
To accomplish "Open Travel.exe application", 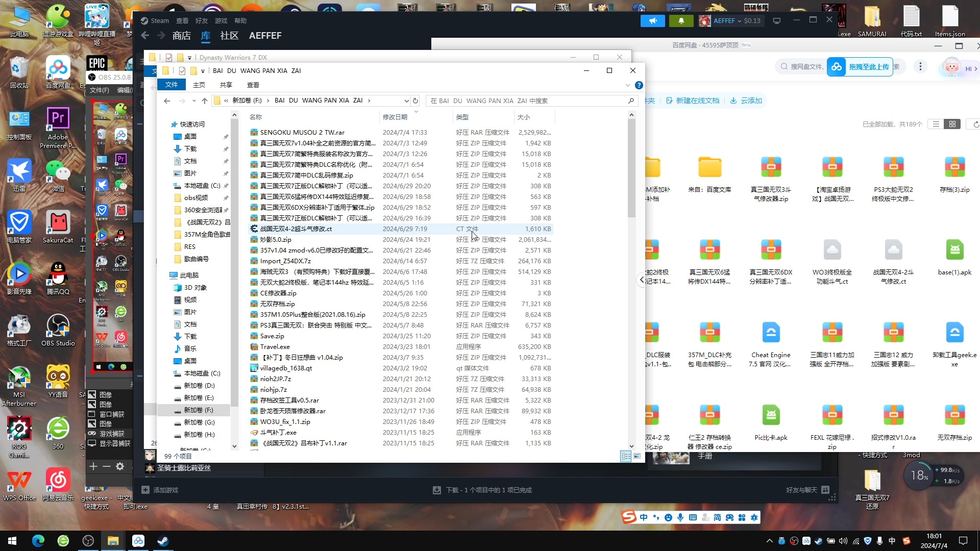I will point(274,346).
